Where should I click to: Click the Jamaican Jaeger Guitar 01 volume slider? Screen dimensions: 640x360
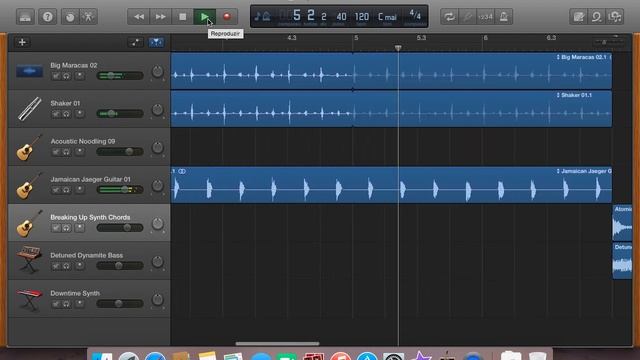pyautogui.click(x=120, y=189)
